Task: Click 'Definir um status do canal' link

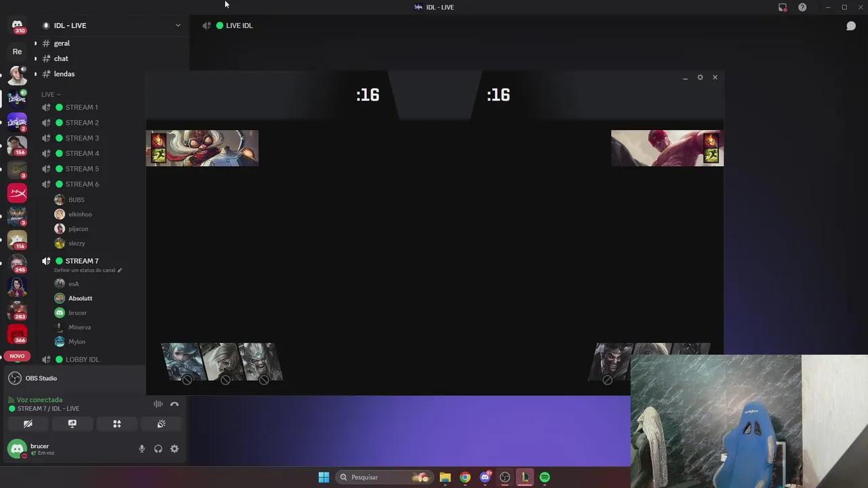Action: tap(88, 270)
